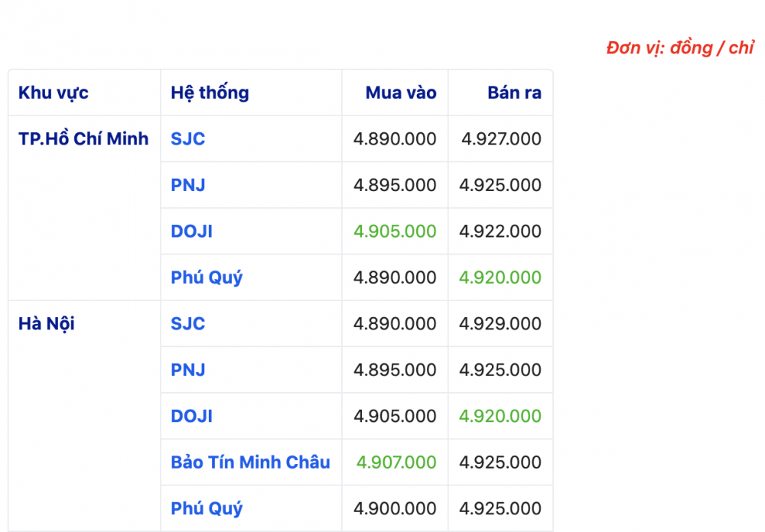The width and height of the screenshot is (765, 532).
Task: Select Phú Quý Hà Nội buy price 4.900.000
Action: click(395, 508)
